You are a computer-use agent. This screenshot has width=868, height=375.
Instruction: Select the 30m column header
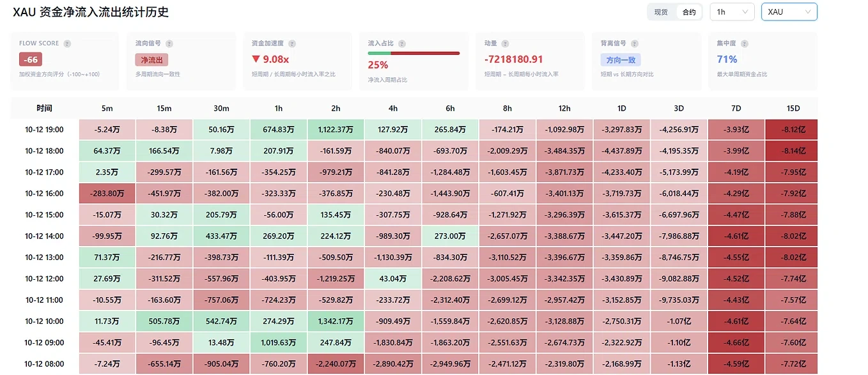222,108
